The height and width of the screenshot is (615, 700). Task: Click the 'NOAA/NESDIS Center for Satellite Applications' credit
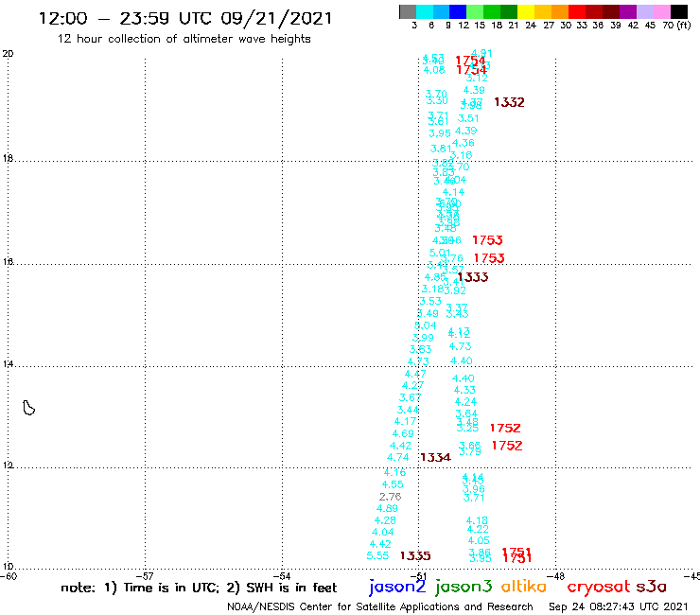point(380,606)
